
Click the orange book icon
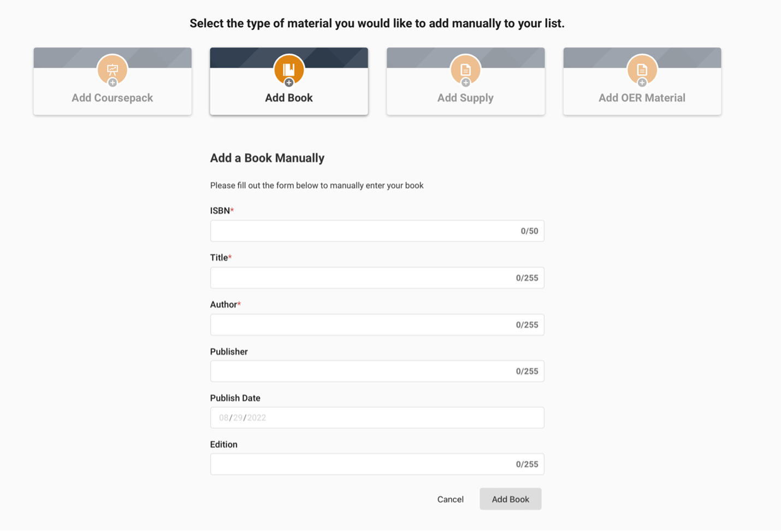[x=288, y=69]
